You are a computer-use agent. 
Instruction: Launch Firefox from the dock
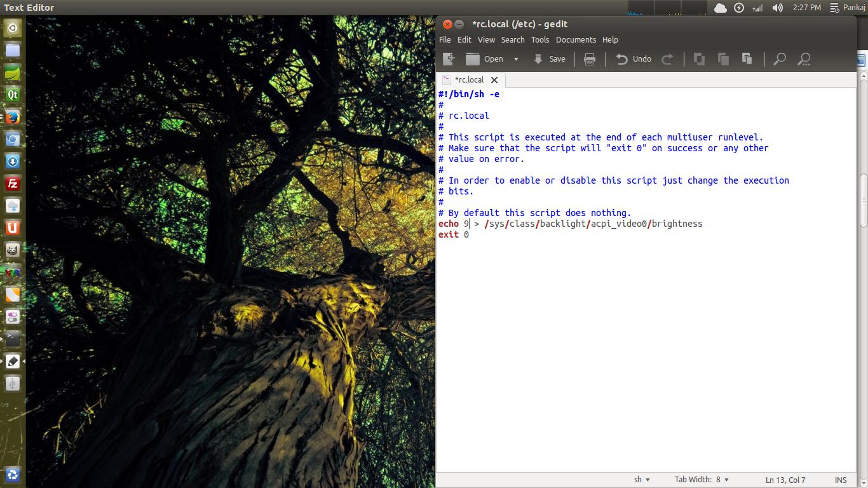[13, 118]
